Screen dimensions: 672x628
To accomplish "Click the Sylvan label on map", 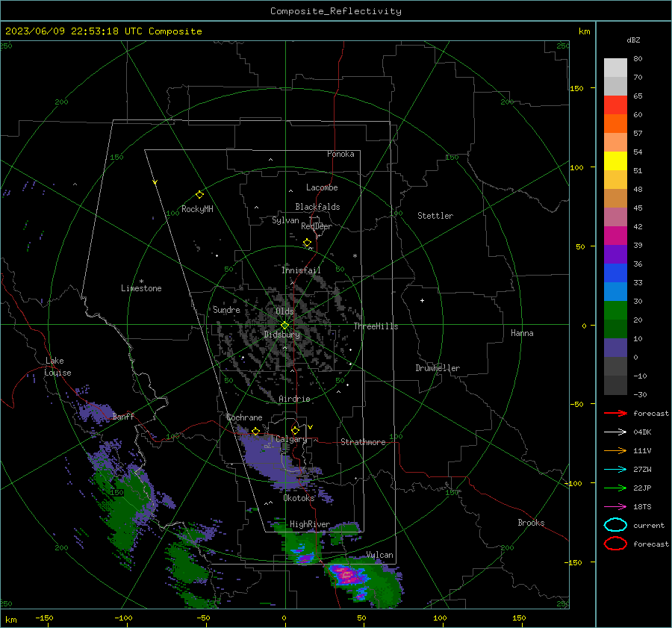I will [285, 220].
